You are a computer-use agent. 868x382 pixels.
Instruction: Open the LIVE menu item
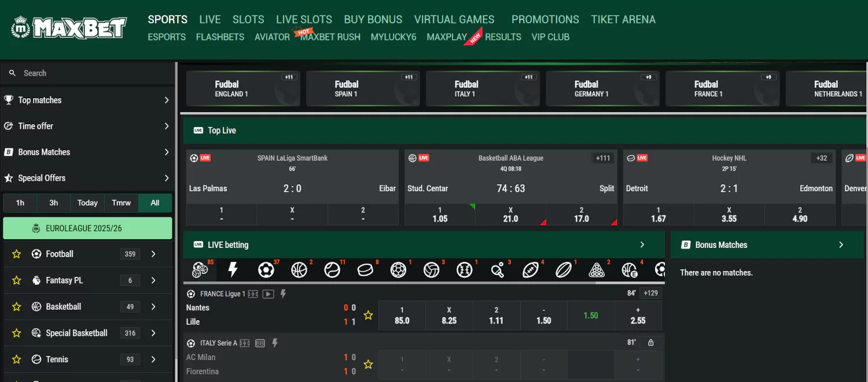[x=210, y=19]
